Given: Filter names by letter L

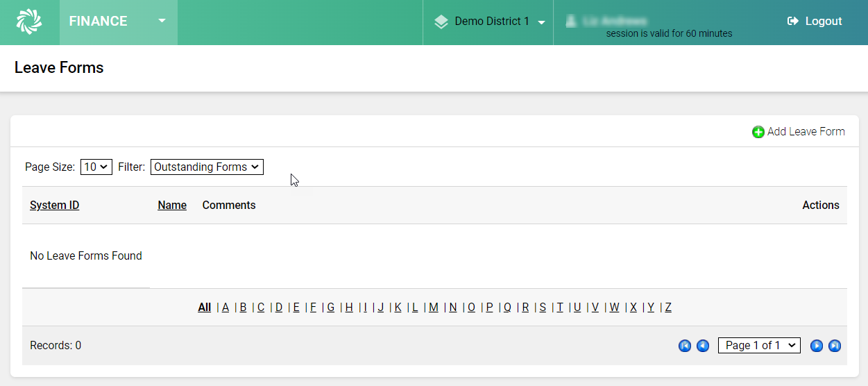Looking at the screenshot, I should click(415, 308).
